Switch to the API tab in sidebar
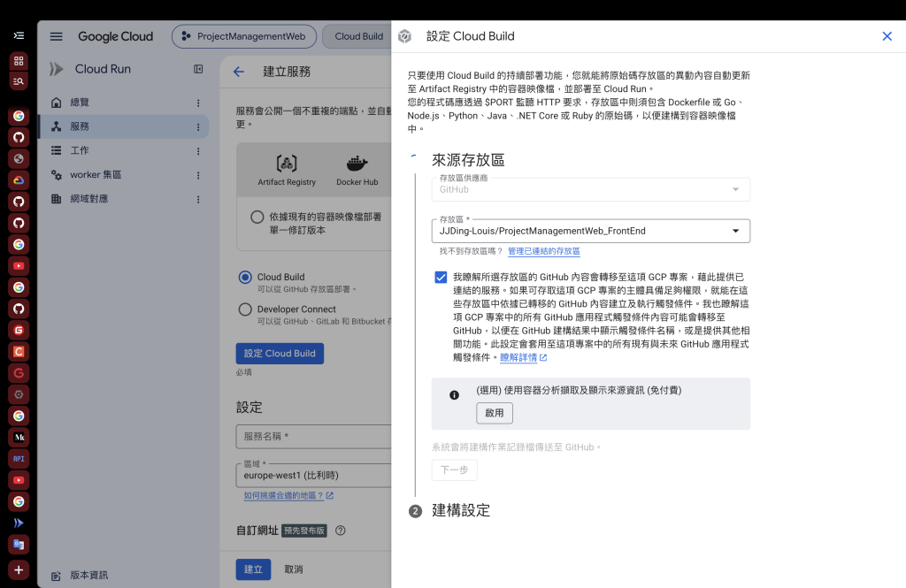This screenshot has height=588, width=906. click(19, 459)
